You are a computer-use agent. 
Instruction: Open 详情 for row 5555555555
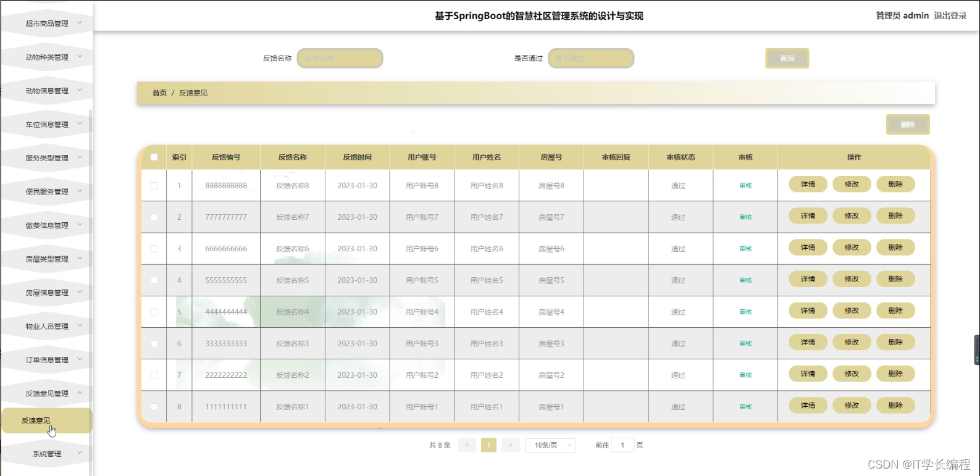tap(808, 279)
